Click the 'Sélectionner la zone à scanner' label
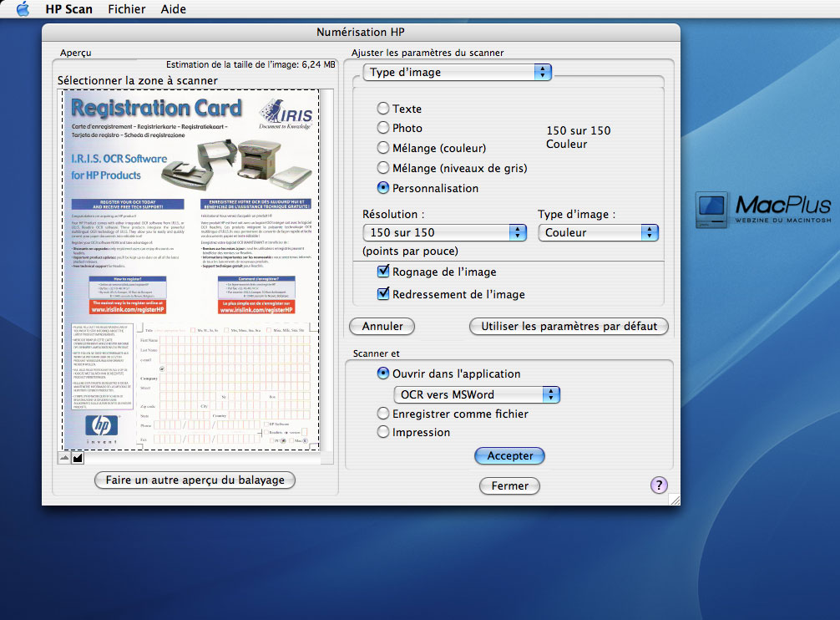Image resolution: width=840 pixels, height=620 pixels. point(138,80)
